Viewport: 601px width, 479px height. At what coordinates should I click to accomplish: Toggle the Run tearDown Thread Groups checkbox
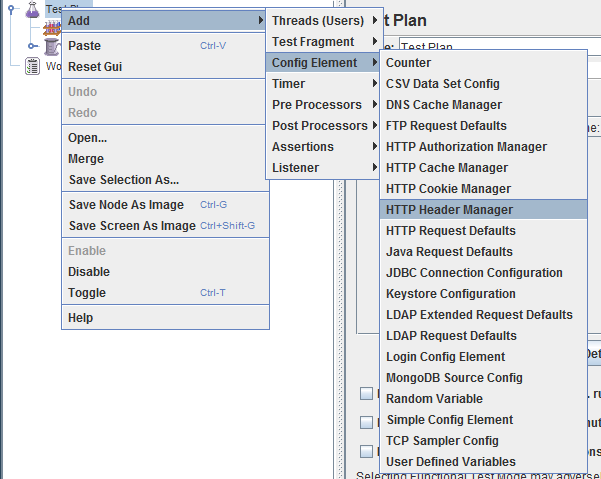point(366,422)
